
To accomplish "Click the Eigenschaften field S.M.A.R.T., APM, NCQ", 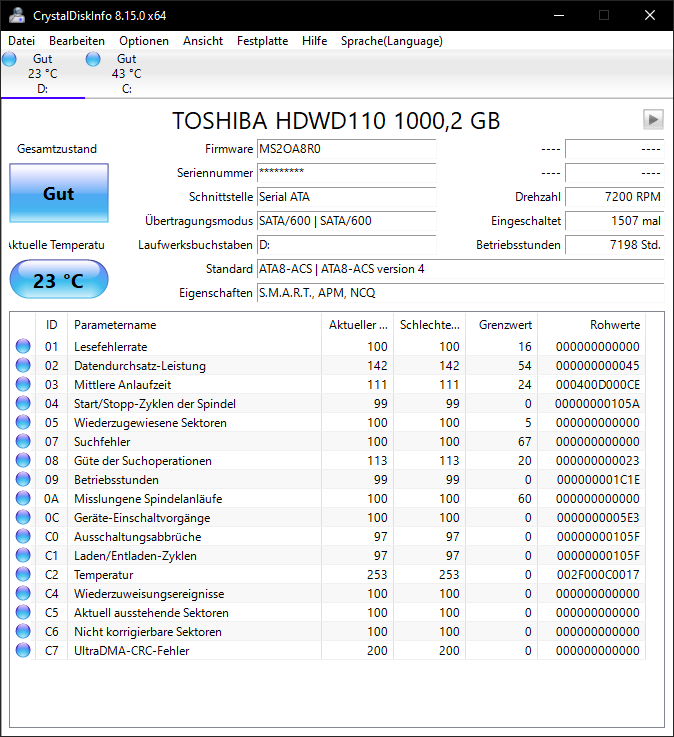I will pyautogui.click(x=461, y=293).
